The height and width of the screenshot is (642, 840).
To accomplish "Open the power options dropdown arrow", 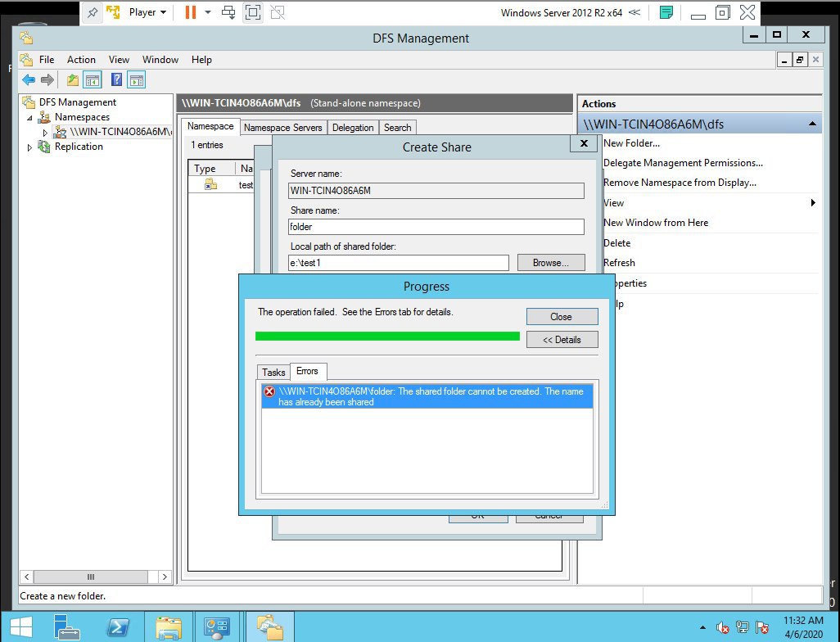I will click(208, 12).
